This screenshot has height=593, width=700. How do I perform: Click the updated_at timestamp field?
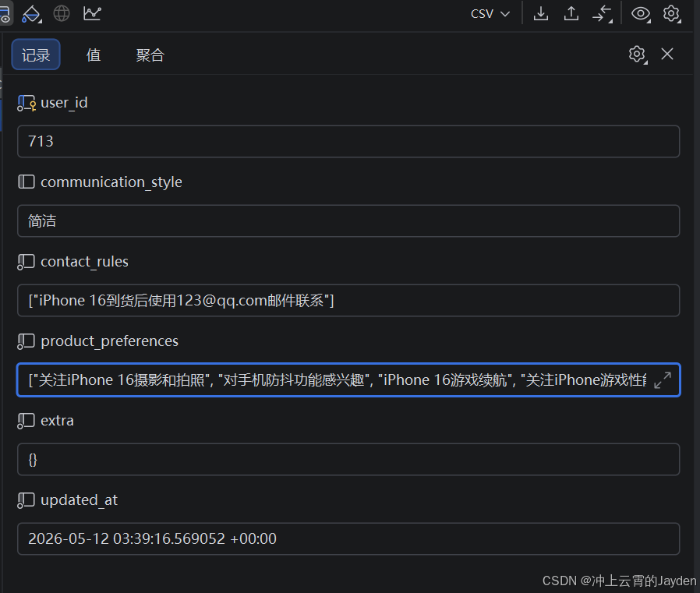(348, 538)
